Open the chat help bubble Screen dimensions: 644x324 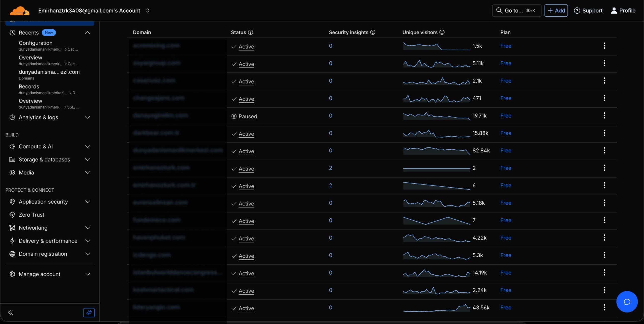627,302
